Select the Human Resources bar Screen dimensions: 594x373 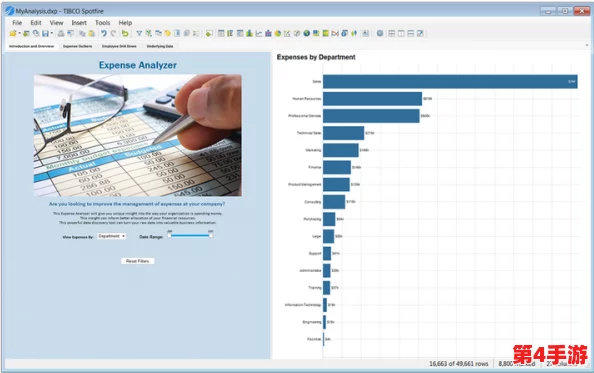[372, 99]
